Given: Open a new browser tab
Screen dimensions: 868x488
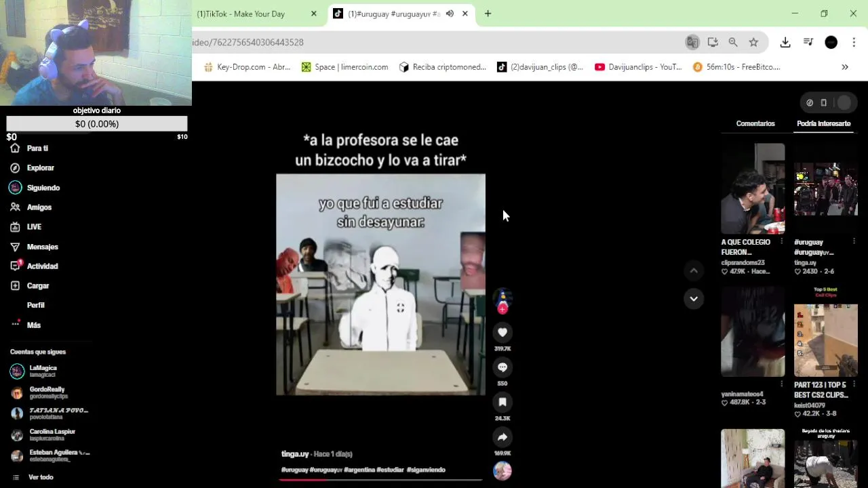Looking at the screenshot, I should coord(488,14).
